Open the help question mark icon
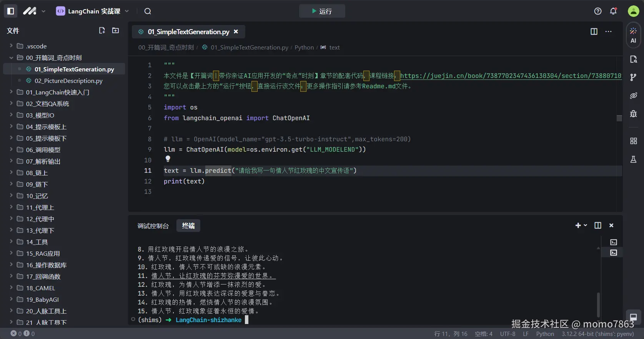Viewport: 644px width, 339px height. click(597, 11)
